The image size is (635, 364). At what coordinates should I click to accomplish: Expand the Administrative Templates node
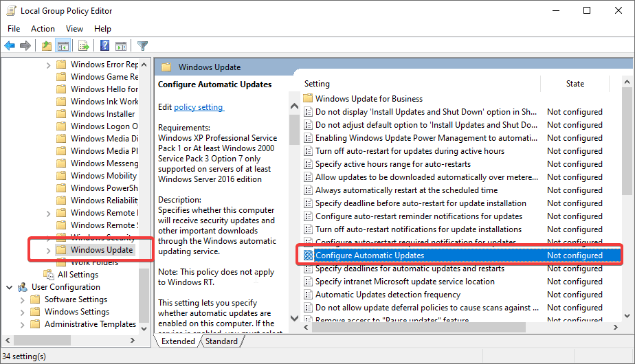(x=22, y=324)
